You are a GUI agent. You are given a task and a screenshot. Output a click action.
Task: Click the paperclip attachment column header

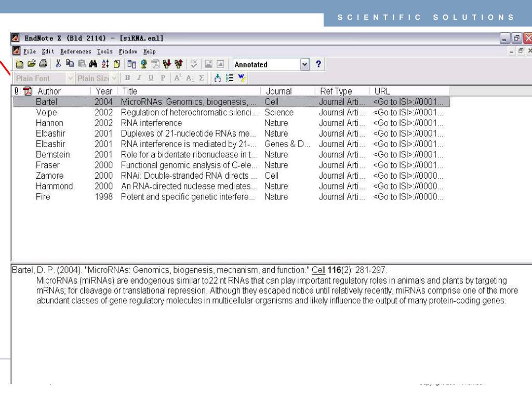pos(16,91)
